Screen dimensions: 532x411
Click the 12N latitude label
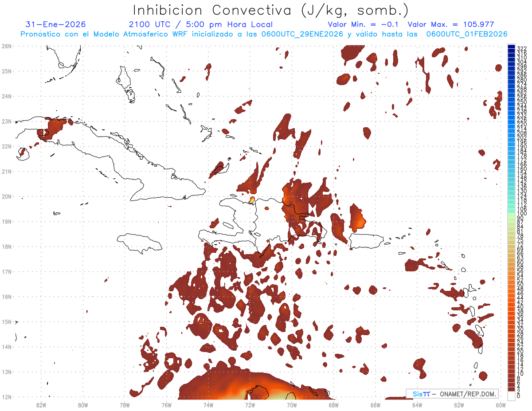[7, 397]
